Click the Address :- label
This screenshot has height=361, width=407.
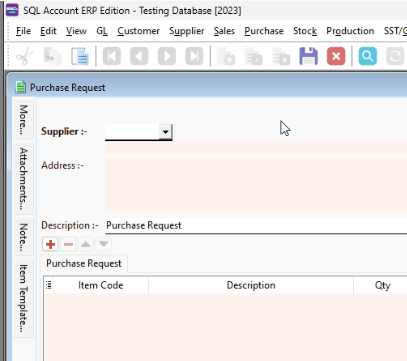[62, 165]
